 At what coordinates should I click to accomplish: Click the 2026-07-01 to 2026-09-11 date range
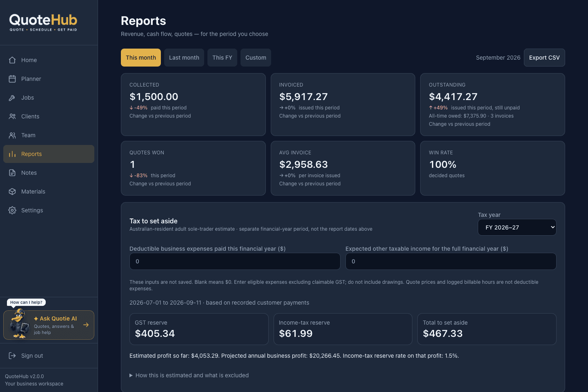point(165,303)
